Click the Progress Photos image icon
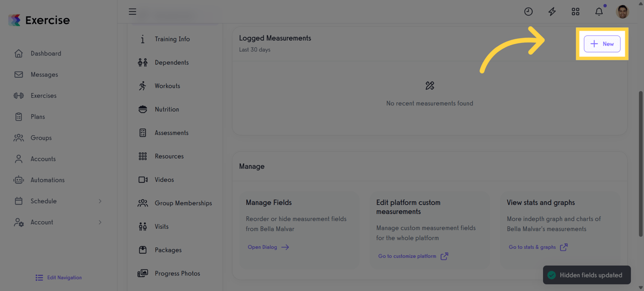The height and width of the screenshot is (291, 644). click(x=143, y=273)
